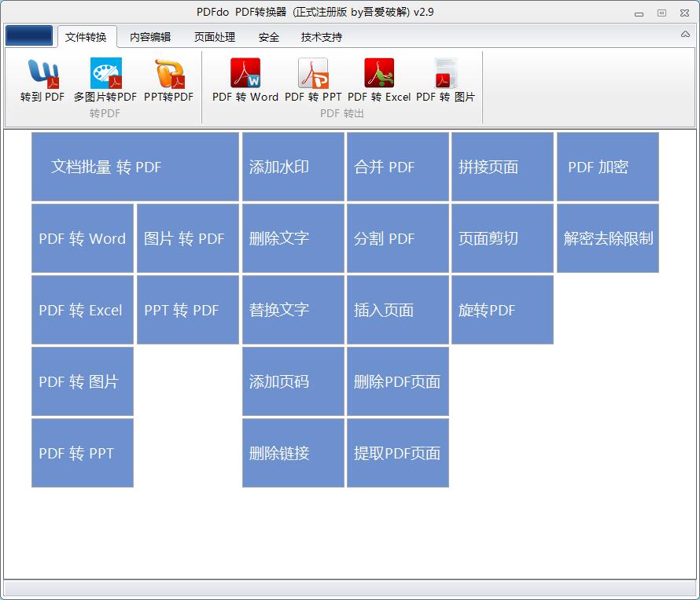This screenshot has width=700, height=600.
Task: Go to the 安全 tab
Action: 269,37
